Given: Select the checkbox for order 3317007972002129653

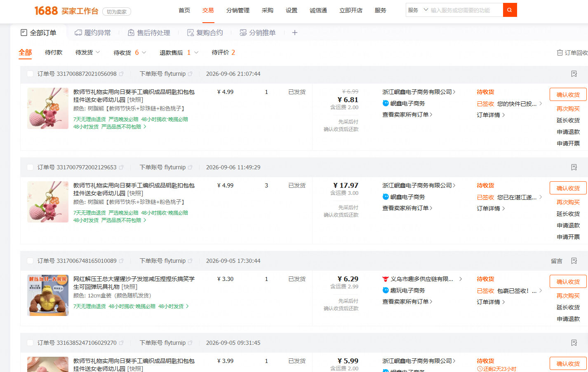Looking at the screenshot, I should pyautogui.click(x=30, y=167).
